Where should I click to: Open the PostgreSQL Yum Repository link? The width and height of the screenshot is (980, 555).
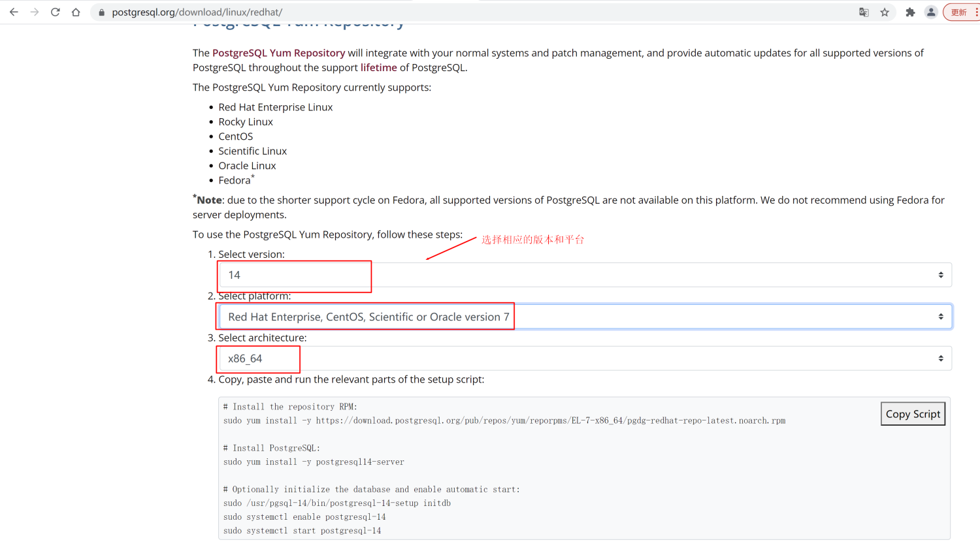click(x=278, y=53)
